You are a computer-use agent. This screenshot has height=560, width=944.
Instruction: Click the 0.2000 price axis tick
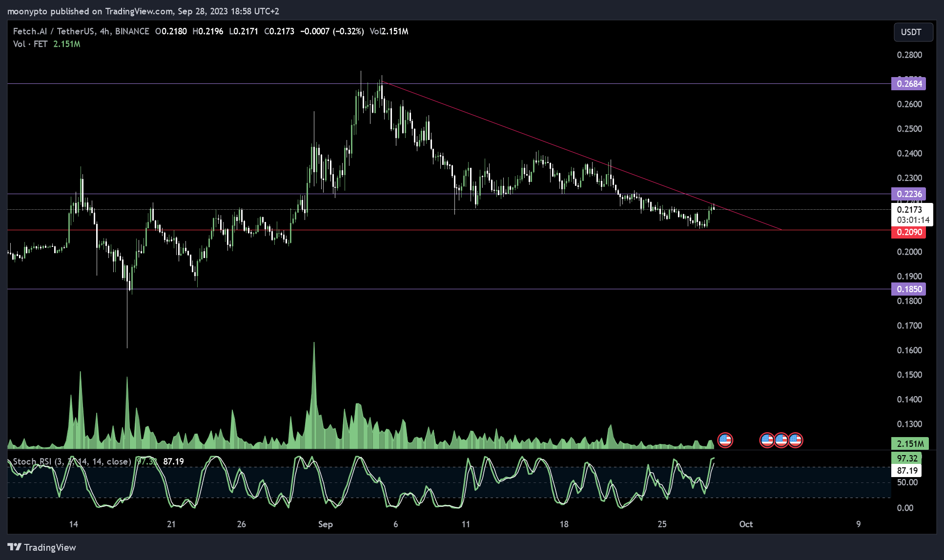[909, 252]
